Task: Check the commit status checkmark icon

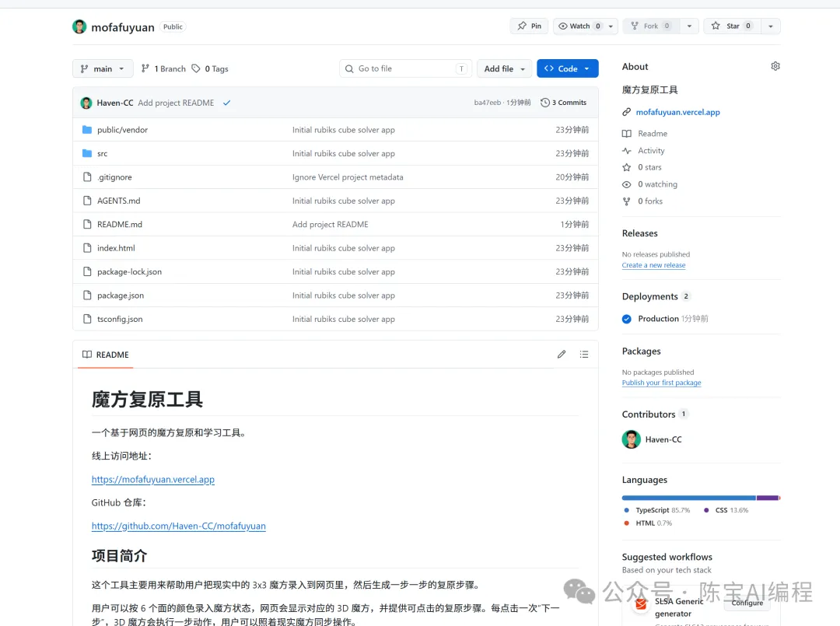Action: pos(226,103)
